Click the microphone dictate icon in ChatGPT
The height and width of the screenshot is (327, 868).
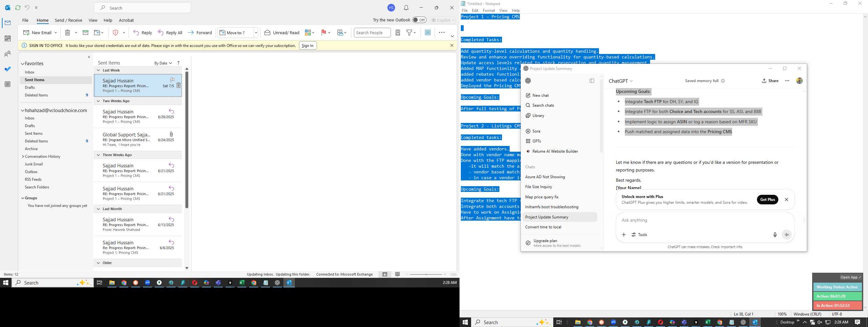(x=775, y=235)
